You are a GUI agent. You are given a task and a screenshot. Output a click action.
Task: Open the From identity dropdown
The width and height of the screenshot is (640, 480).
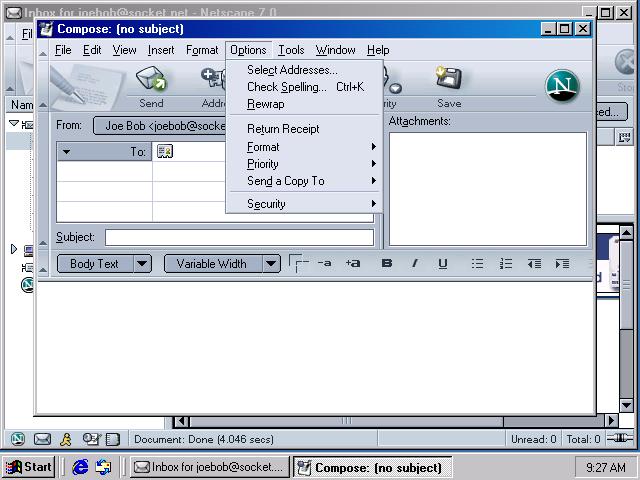pyautogui.click(x=160, y=126)
